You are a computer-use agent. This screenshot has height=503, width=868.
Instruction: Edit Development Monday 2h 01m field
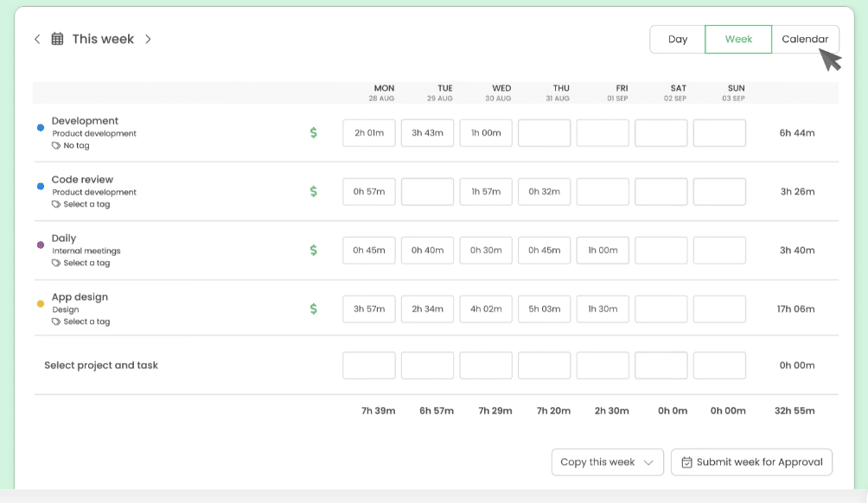click(x=369, y=133)
